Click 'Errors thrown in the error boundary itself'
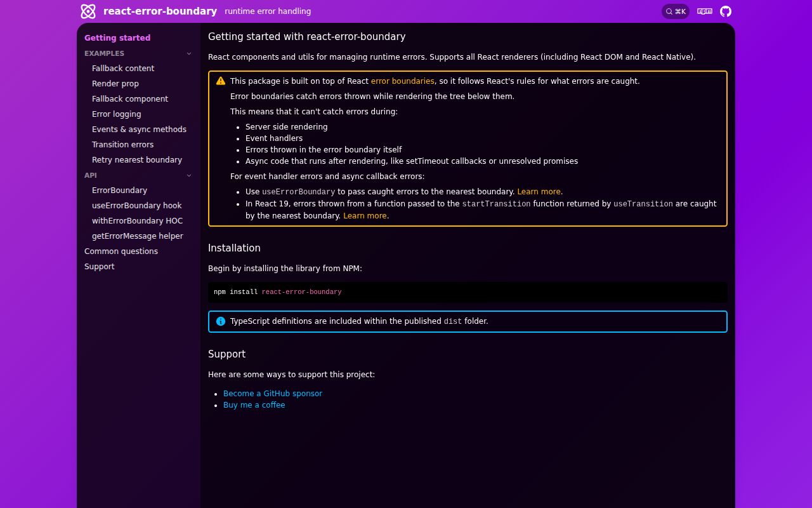Viewport: 812px width, 508px height. click(324, 150)
